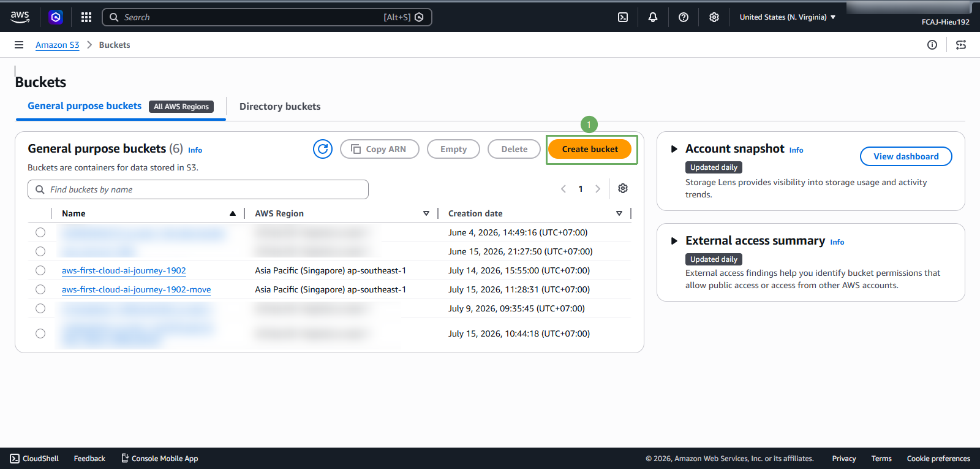Screen dimensions: 980x469
Task: Open the United States (N. Virginia) region selector
Action: coord(788,17)
